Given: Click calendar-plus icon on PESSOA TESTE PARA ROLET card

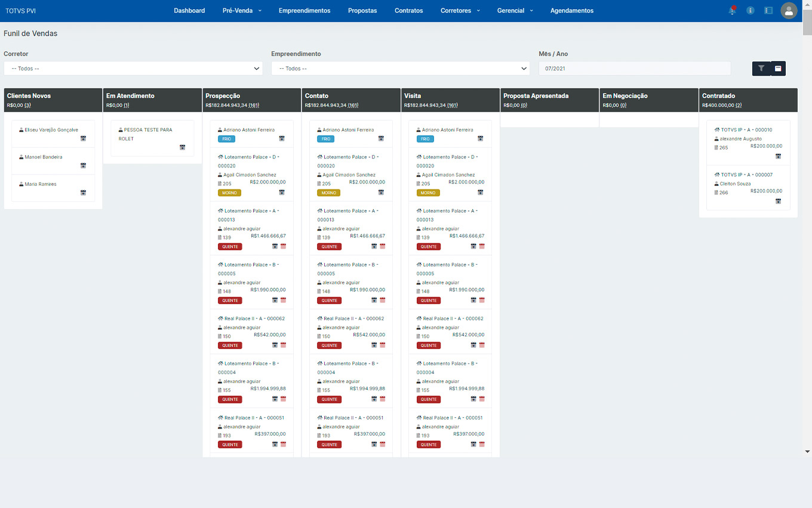Looking at the screenshot, I should pyautogui.click(x=183, y=148).
